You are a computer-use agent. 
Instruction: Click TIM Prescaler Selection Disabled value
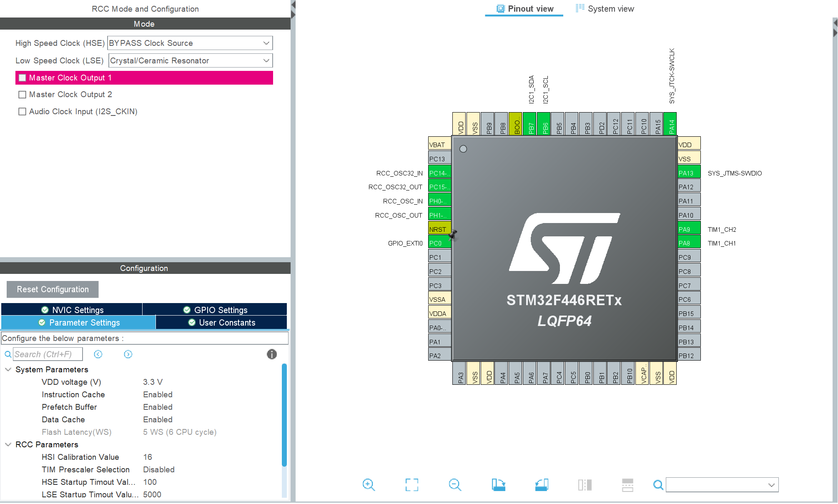click(159, 470)
